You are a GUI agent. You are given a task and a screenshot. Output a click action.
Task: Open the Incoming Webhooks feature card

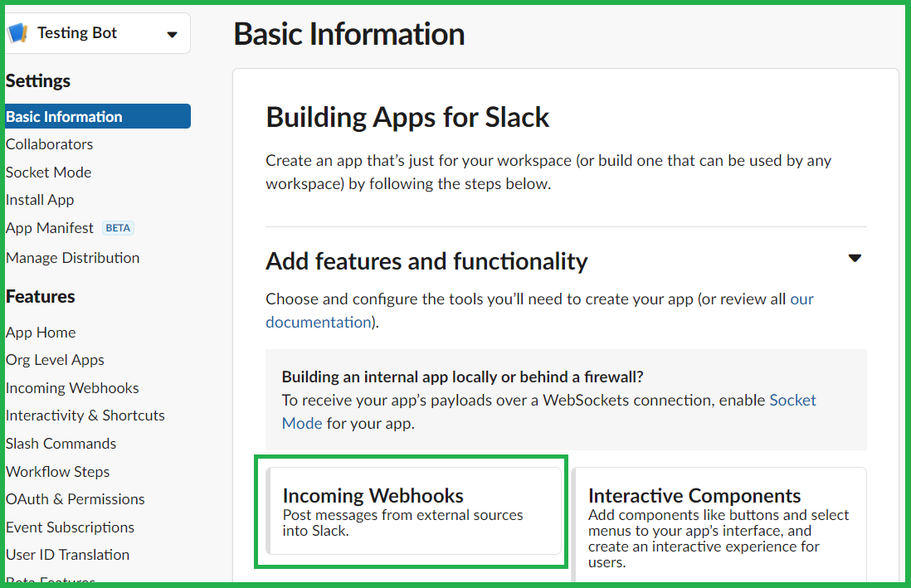point(413,511)
